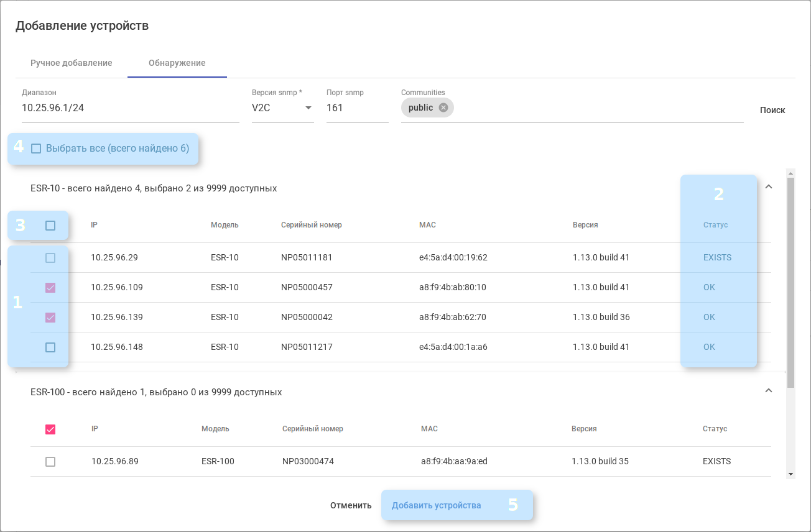Select the Обнаружение tab

[x=177, y=63]
